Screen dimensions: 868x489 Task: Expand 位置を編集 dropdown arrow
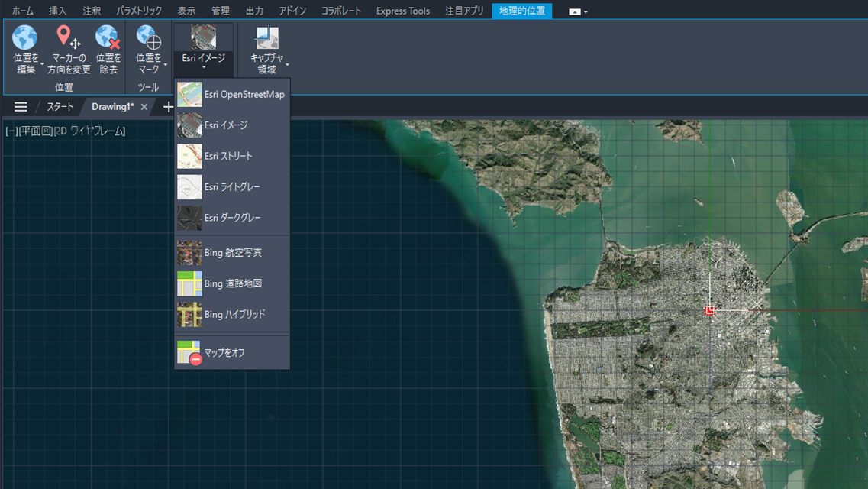coord(42,65)
